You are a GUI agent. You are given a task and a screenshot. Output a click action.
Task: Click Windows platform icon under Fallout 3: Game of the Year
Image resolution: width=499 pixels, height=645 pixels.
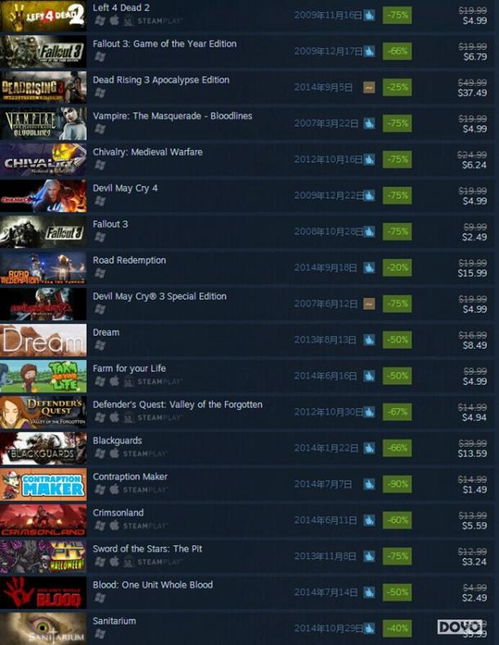(100, 57)
